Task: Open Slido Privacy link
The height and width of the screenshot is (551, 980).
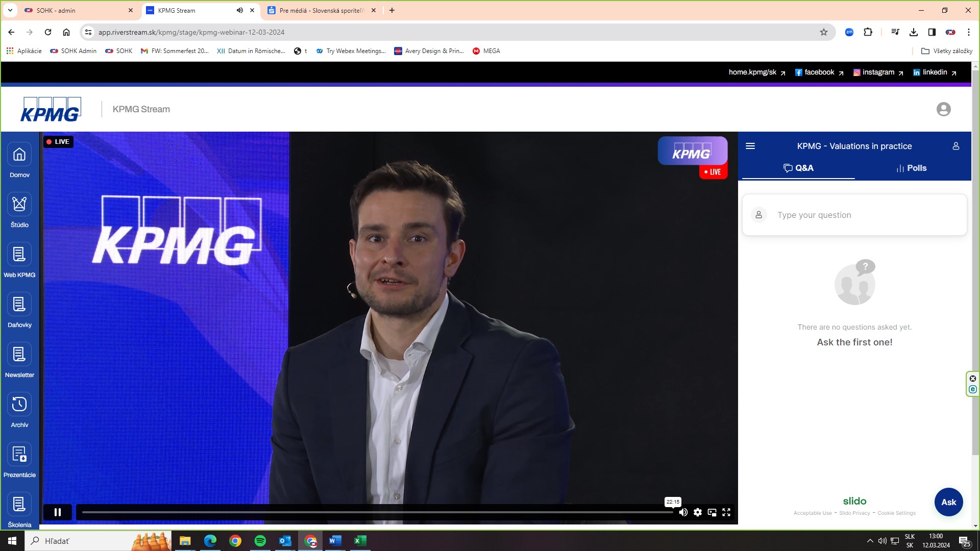Action: (854, 513)
